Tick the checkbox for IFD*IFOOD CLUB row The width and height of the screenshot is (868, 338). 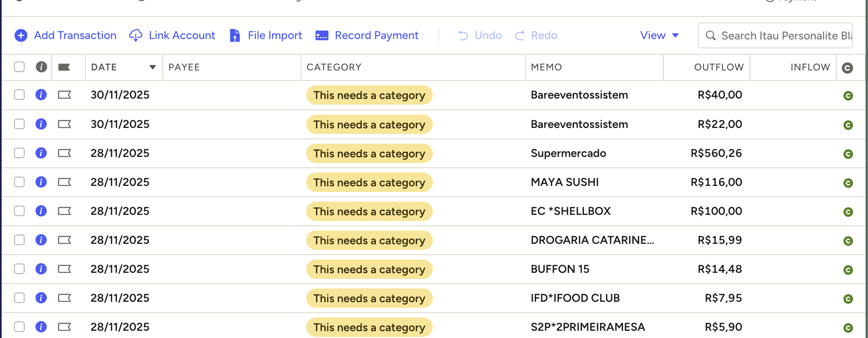[19, 298]
